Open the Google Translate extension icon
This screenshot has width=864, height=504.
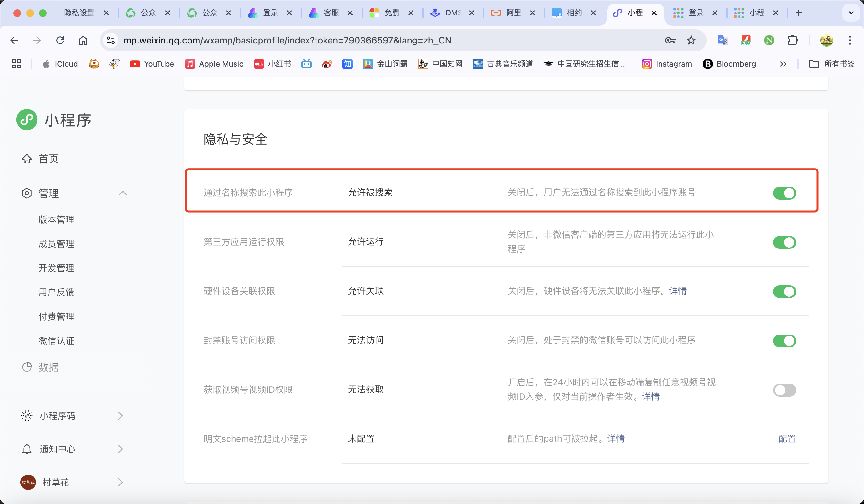point(723,40)
